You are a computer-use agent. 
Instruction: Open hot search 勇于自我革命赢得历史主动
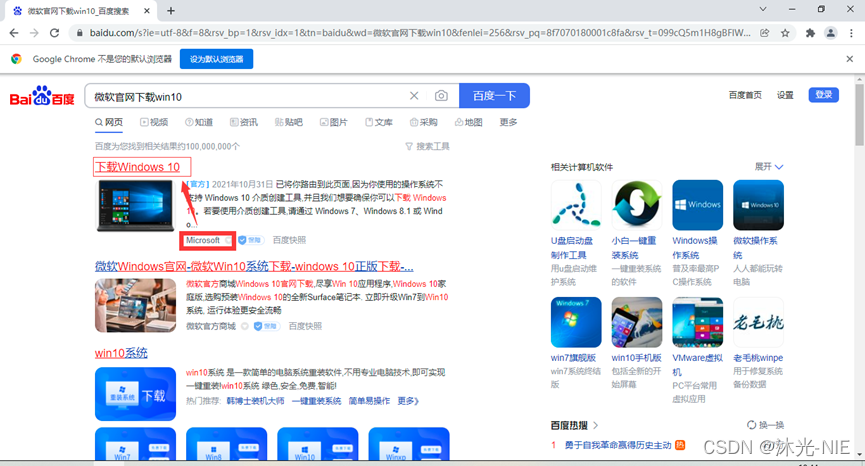618,445
